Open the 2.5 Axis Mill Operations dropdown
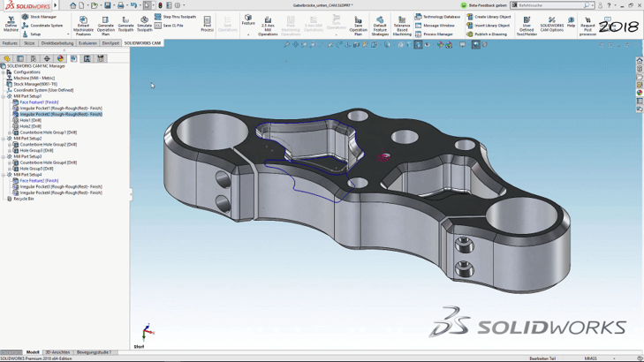The width and height of the screenshot is (644, 362). click(268, 25)
